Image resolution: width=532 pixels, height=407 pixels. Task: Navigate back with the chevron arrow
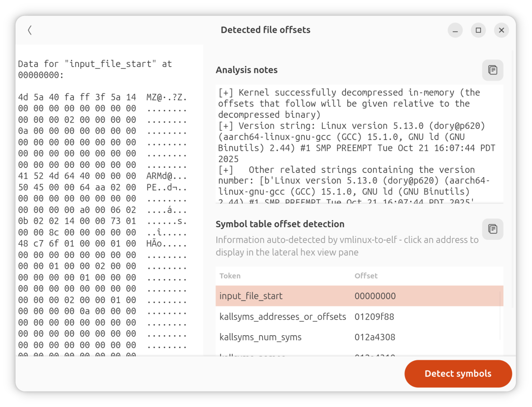pos(30,30)
